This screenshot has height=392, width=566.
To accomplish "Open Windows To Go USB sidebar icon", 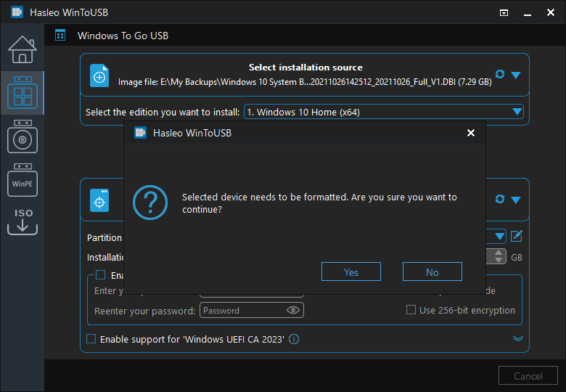I will pos(22,93).
